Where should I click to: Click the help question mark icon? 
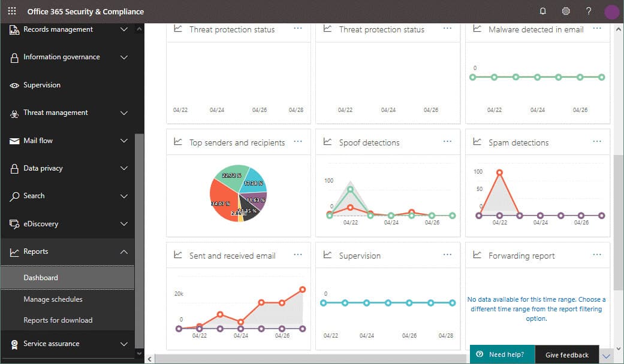[589, 11]
